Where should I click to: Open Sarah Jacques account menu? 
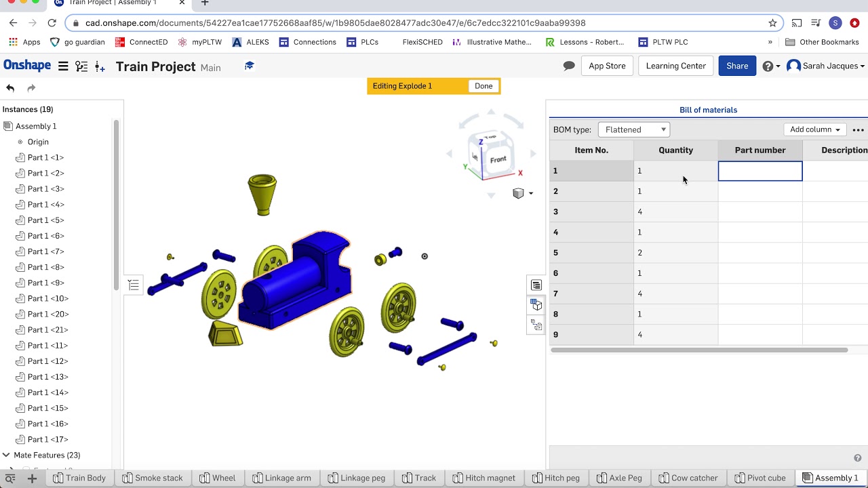[x=826, y=66]
